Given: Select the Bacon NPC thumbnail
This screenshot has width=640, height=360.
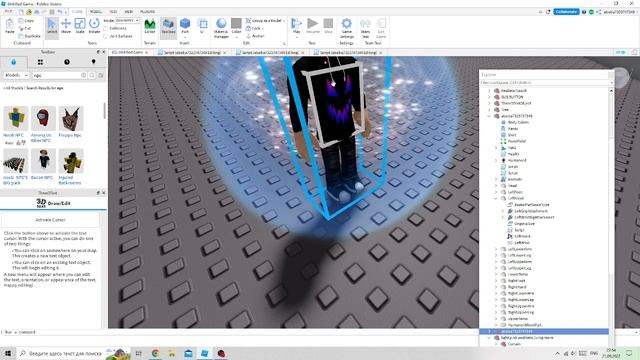Looking at the screenshot, I should (43, 161).
